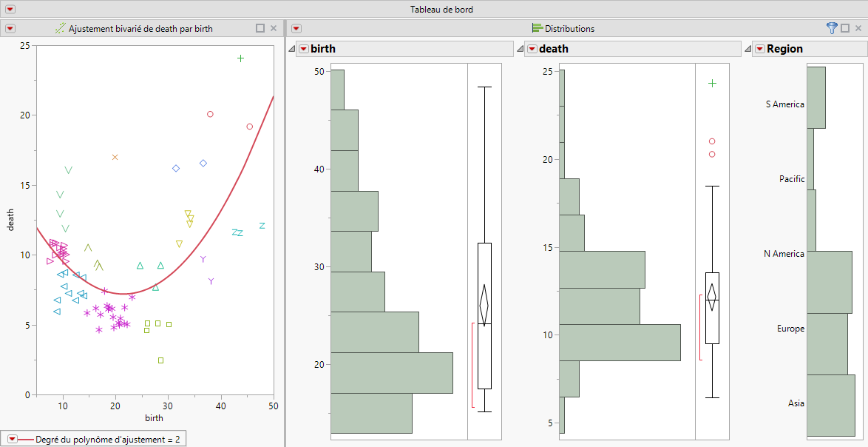Click the bivariate fit scatter icon in title

(x=61, y=28)
